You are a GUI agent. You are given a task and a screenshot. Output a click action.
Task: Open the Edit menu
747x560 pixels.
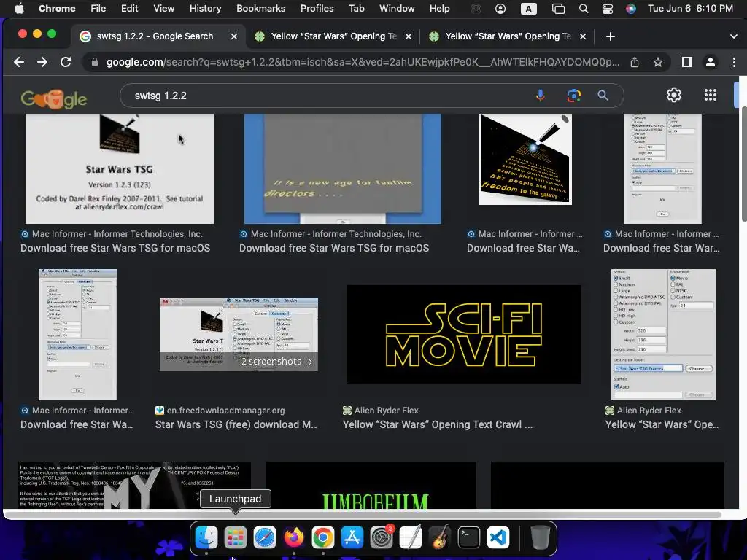[x=129, y=9]
